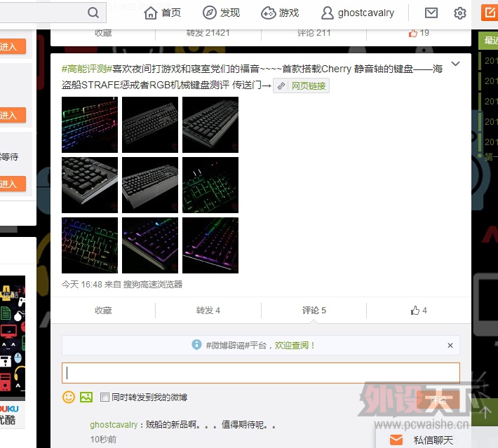This screenshot has width=498, height=448.
Task: Like the keyboard post thumbs-up 4
Action: click(419, 310)
